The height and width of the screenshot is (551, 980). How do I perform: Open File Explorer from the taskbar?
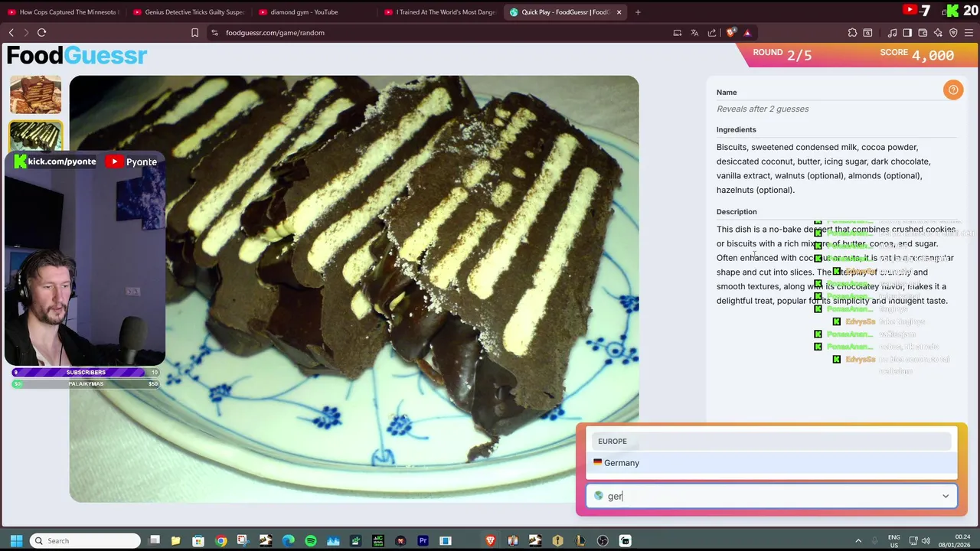point(175,541)
